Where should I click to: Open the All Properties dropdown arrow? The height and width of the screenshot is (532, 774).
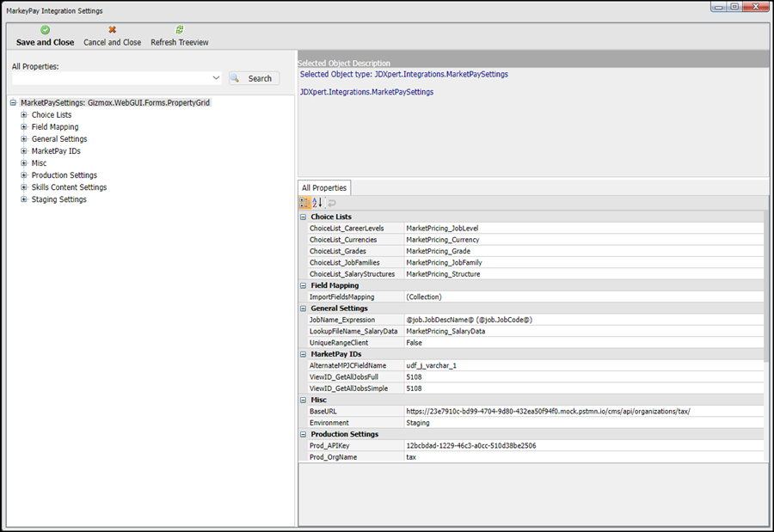(x=216, y=78)
